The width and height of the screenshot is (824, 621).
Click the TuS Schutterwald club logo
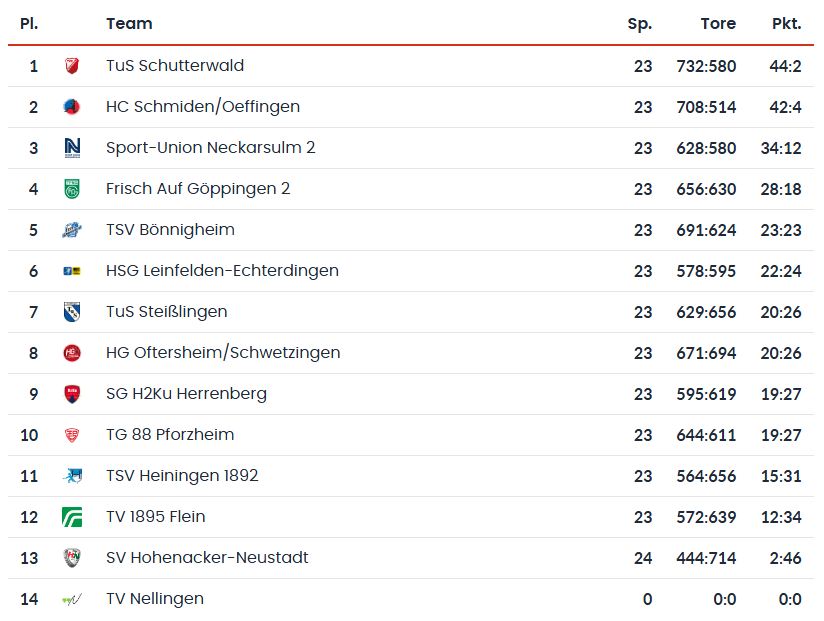point(72,66)
